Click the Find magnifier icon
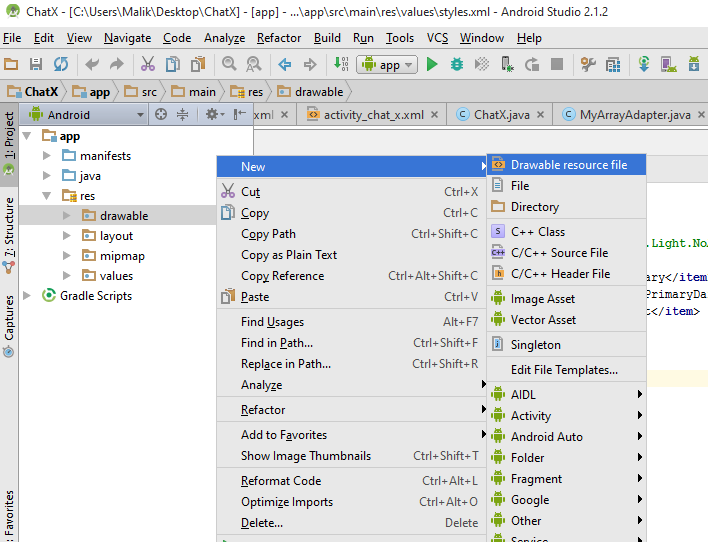Viewport: 708px width, 542px height. (229, 64)
